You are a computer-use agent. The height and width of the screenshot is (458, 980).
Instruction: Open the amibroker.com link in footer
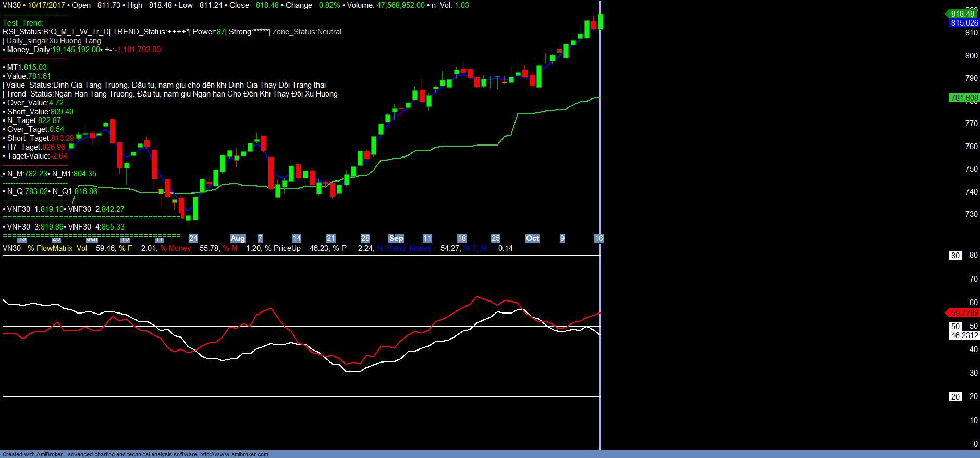(234, 454)
